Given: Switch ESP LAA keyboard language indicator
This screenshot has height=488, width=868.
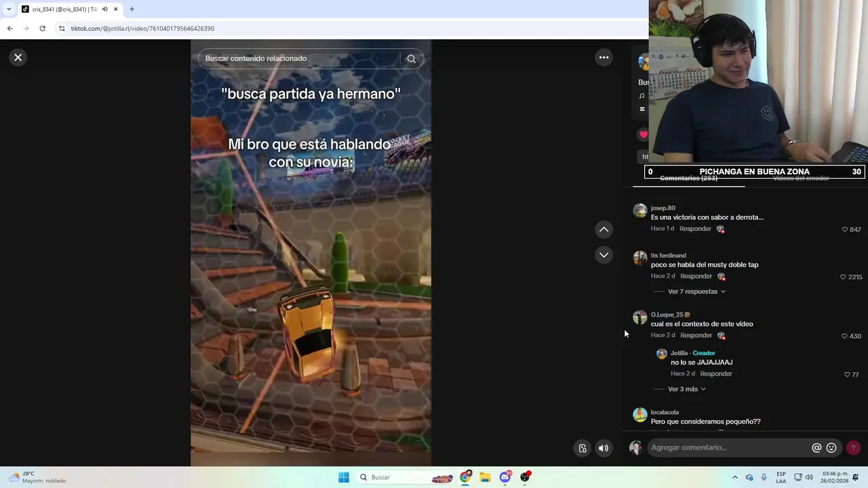Looking at the screenshot, I should [x=781, y=477].
